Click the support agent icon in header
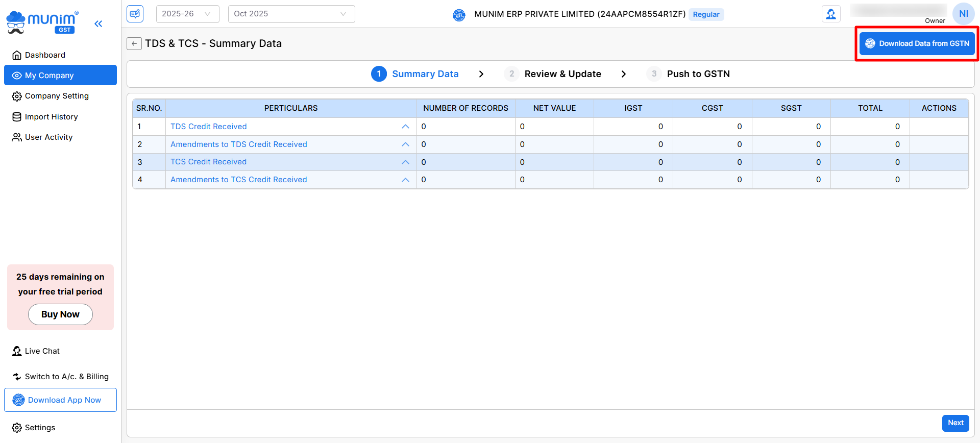Screen dimensions: 980x443 tap(831, 14)
